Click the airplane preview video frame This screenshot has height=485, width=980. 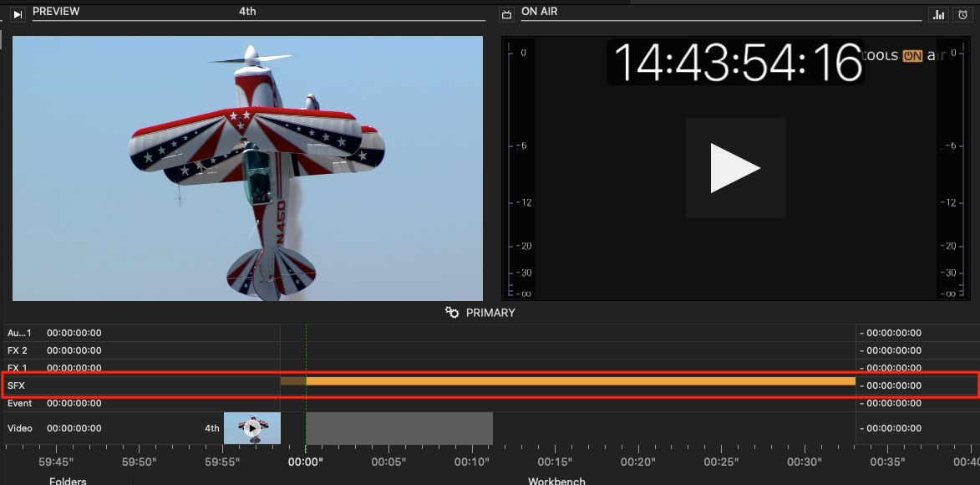pyautogui.click(x=247, y=168)
